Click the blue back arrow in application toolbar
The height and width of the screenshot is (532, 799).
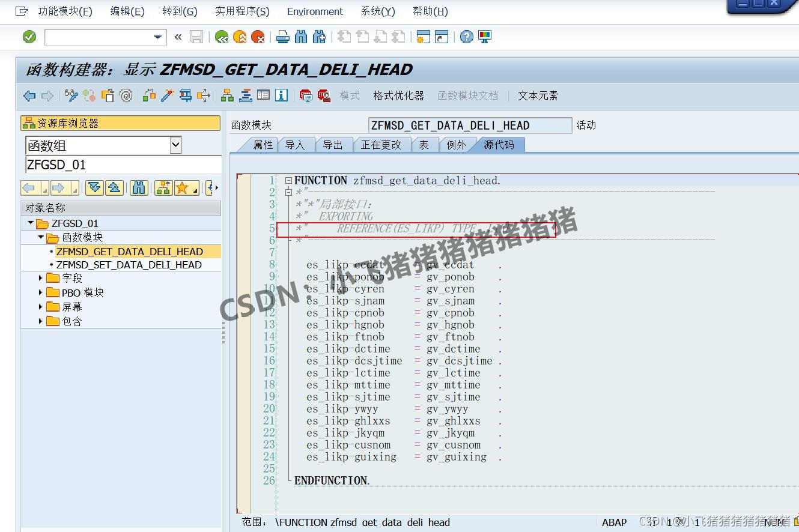click(29, 95)
